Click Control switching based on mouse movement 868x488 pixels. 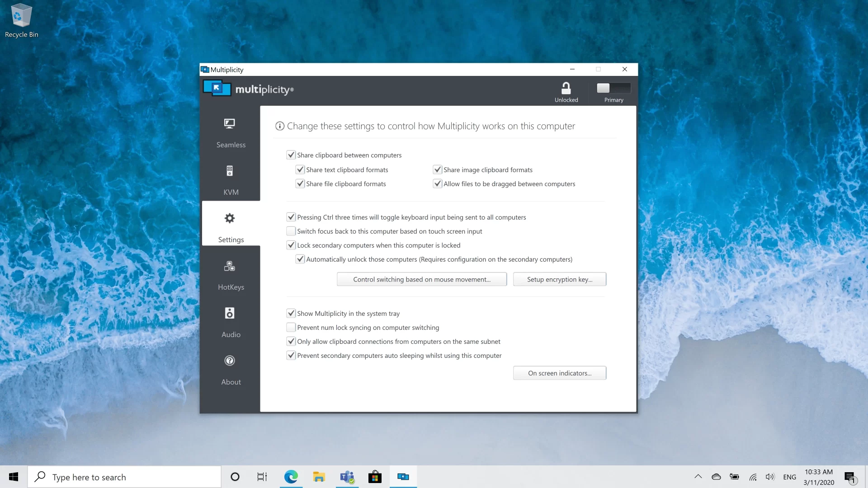click(422, 279)
